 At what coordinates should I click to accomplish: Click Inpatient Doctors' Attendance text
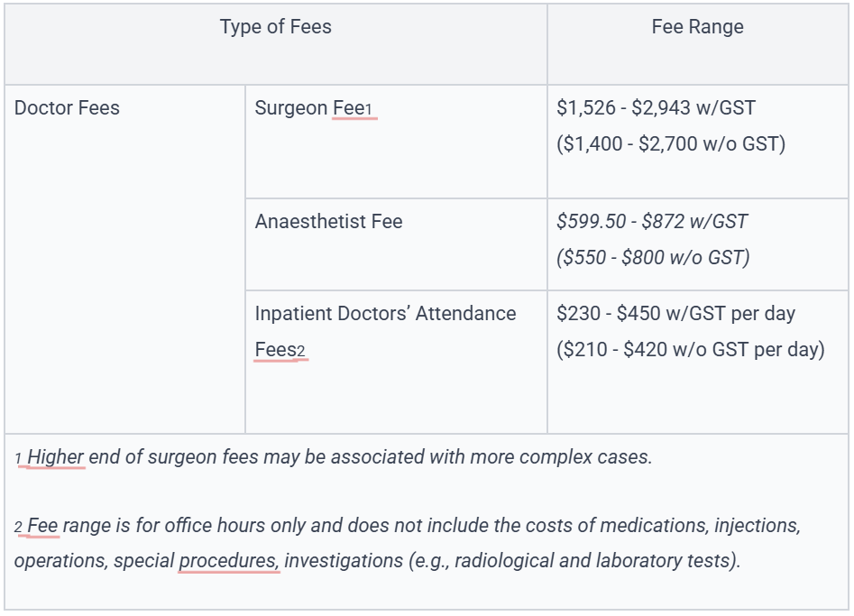pos(386,314)
